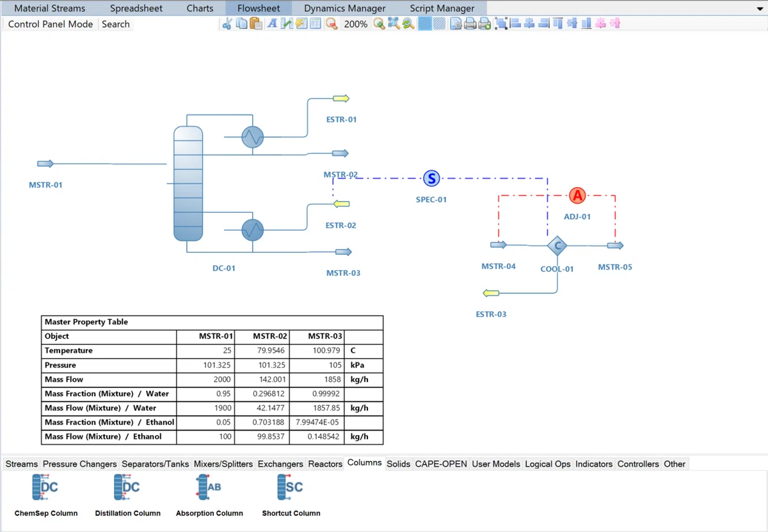Screen dimensions: 768x532
Task: Toggle the hatched snap-to-grid button
Action: point(440,24)
